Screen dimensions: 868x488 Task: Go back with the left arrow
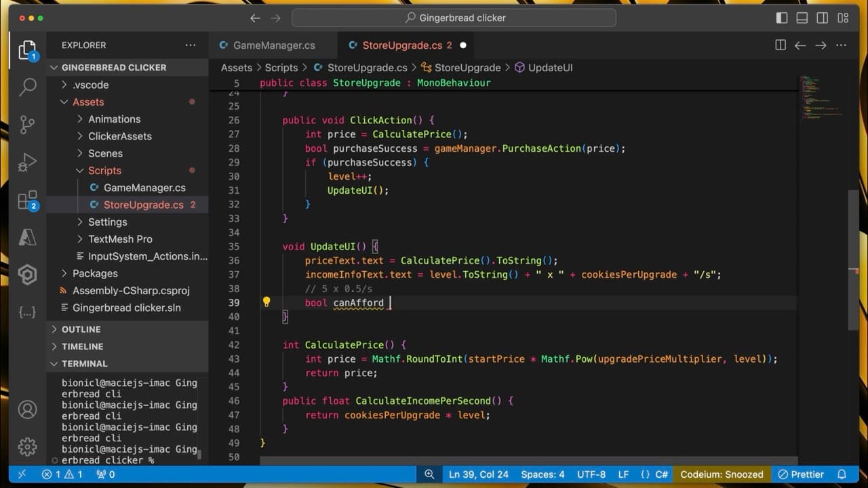tap(255, 18)
